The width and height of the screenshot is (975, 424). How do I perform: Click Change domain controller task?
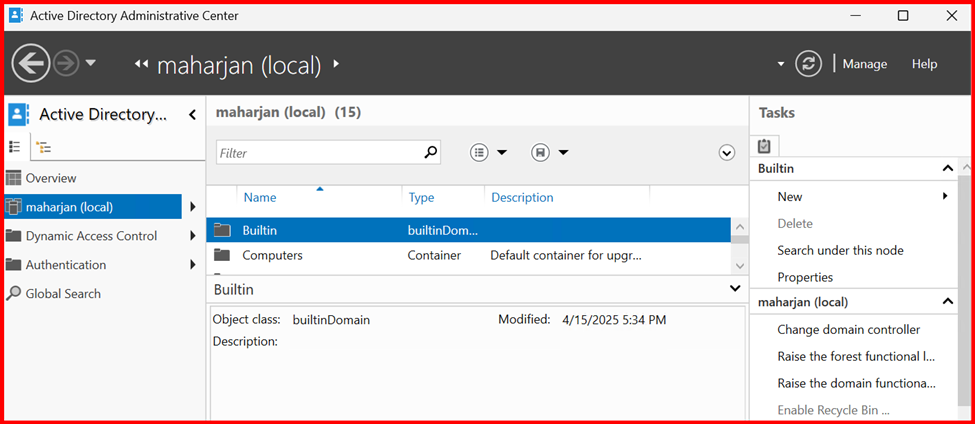pyautogui.click(x=848, y=330)
